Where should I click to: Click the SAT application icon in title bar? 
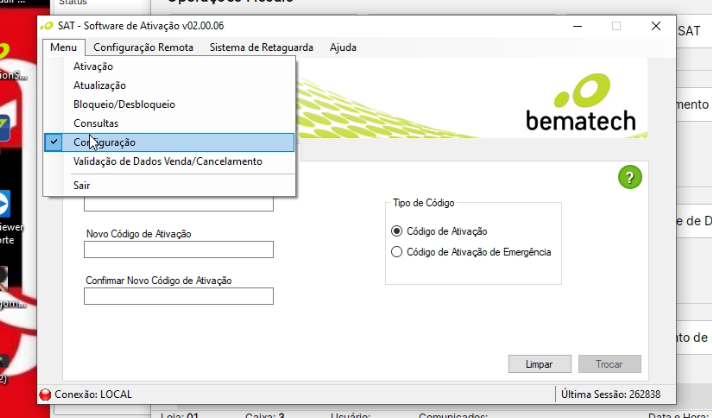pyautogui.click(x=47, y=26)
